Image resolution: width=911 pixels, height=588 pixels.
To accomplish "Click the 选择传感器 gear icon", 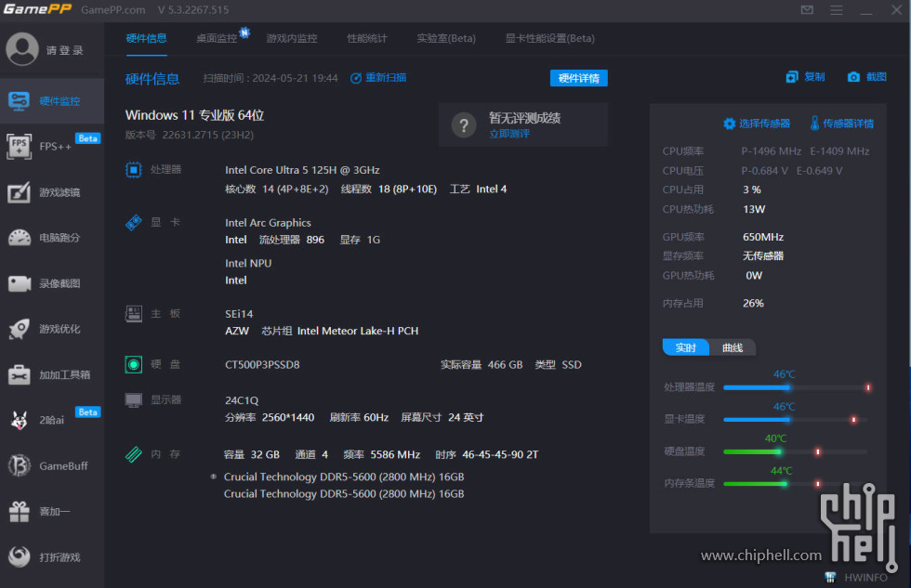I will [x=729, y=124].
